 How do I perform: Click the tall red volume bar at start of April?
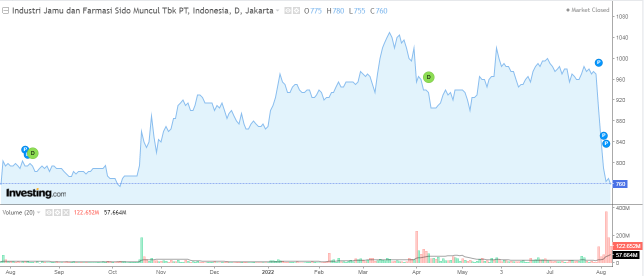click(x=416, y=247)
